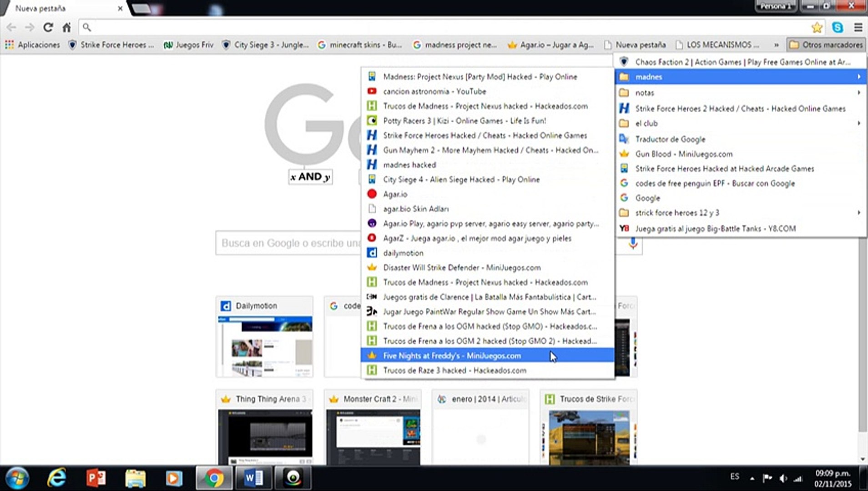This screenshot has width=868, height=491.
Task: Open the Skype extension icon
Action: (838, 28)
